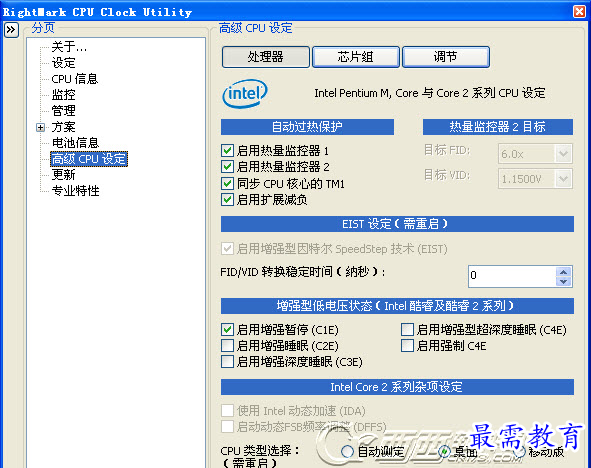
Task: Select 自动测定 CPU type radio
Action: coord(347,451)
